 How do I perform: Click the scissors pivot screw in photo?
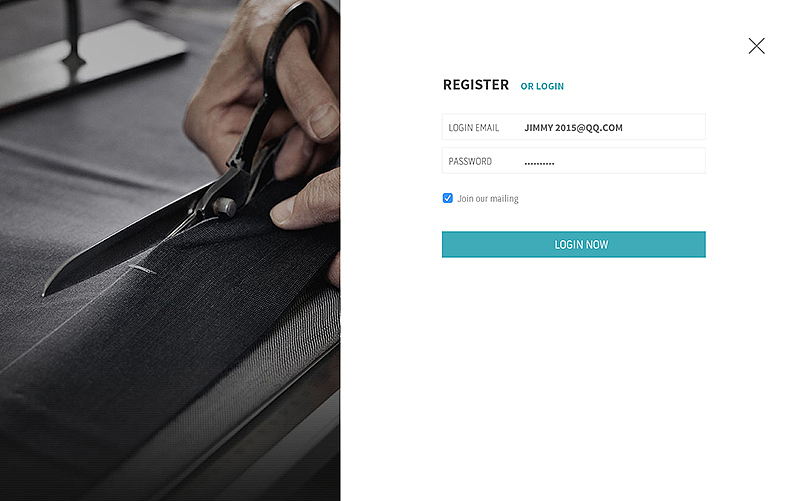(223, 207)
